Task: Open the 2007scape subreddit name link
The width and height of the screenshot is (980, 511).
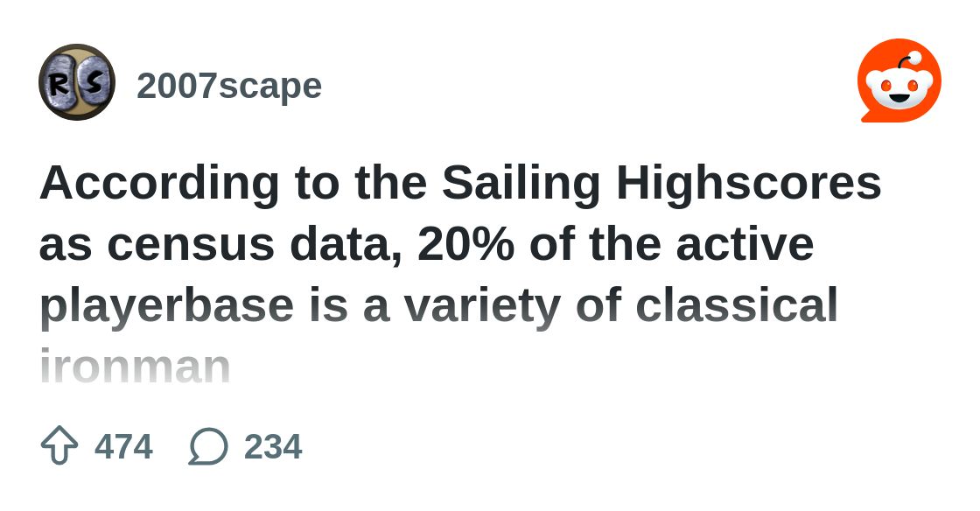Action: (228, 86)
